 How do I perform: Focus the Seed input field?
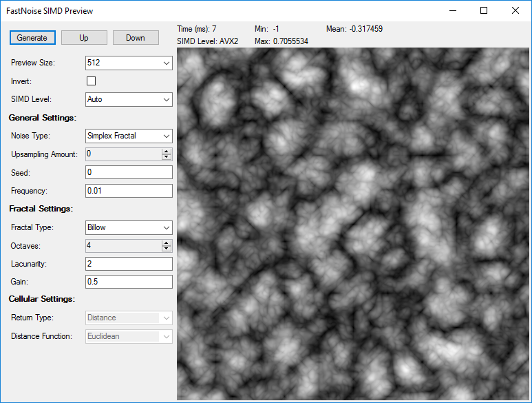[x=129, y=172]
